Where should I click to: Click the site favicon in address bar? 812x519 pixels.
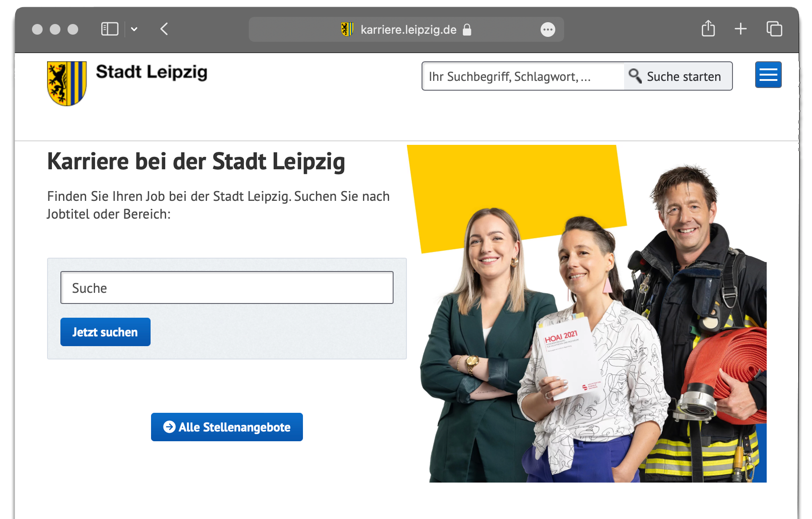[347, 29]
